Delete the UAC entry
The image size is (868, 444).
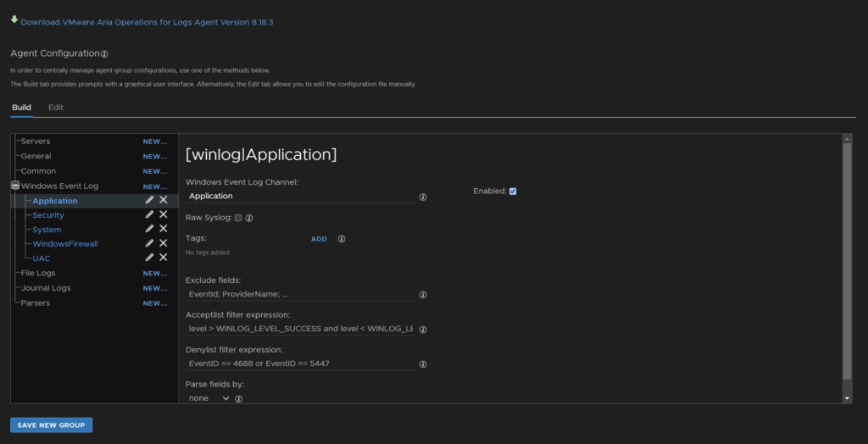tap(164, 258)
